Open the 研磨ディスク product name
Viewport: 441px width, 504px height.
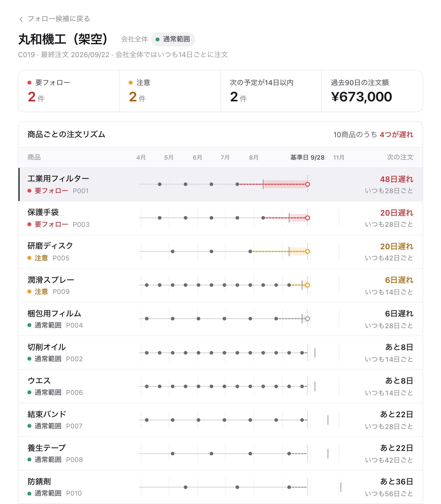[x=50, y=246]
